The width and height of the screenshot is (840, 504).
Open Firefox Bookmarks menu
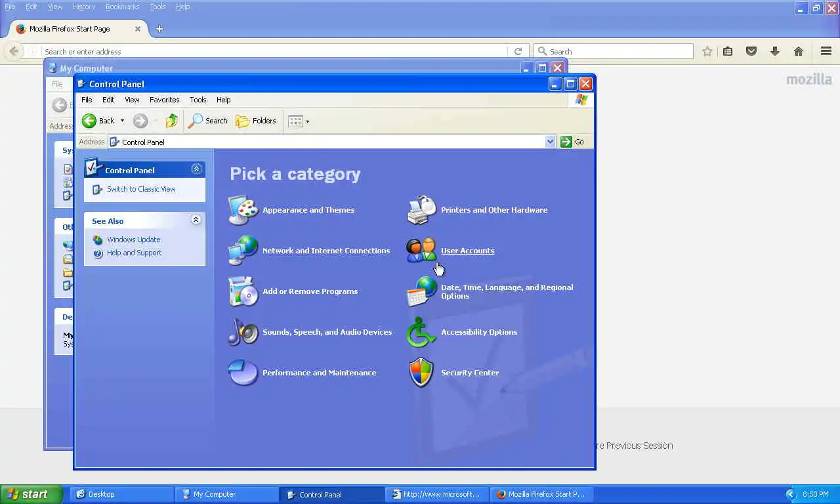[x=122, y=7]
